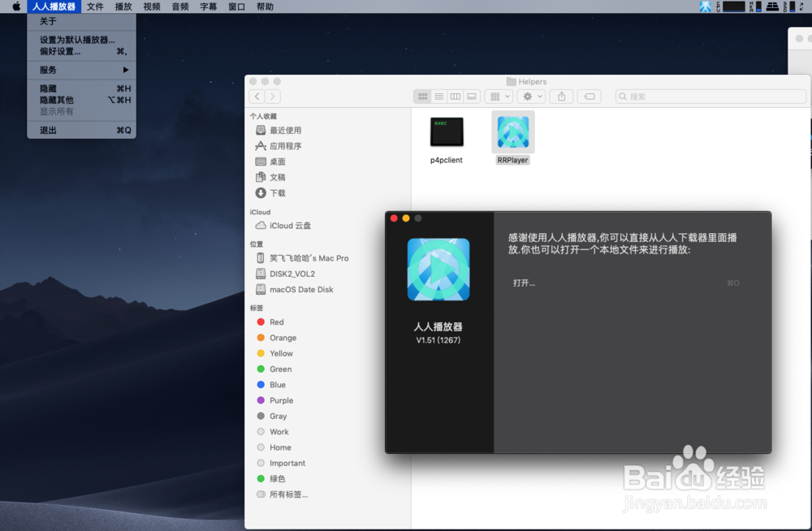Viewport: 812px width, 531px height.
Task: Open the 音频 menu
Action: click(x=180, y=6)
